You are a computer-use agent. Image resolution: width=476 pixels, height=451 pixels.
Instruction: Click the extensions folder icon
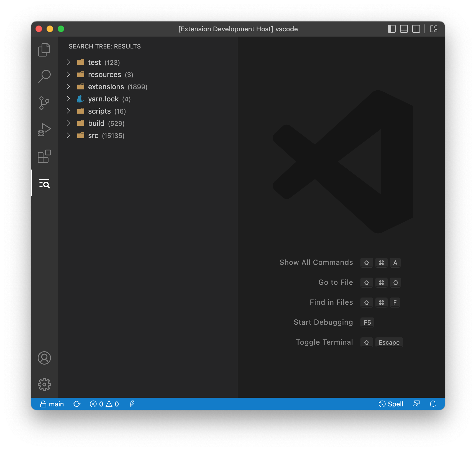pyautogui.click(x=81, y=86)
